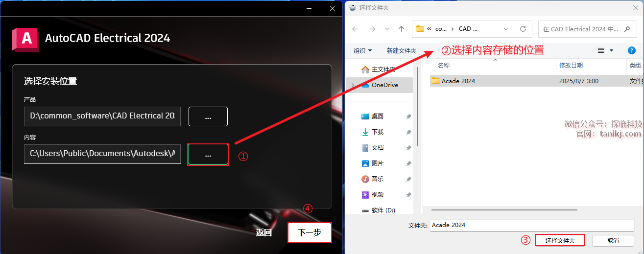Image resolution: width=644 pixels, height=254 pixels.
Task: Open content location browse button
Action: 208,155
